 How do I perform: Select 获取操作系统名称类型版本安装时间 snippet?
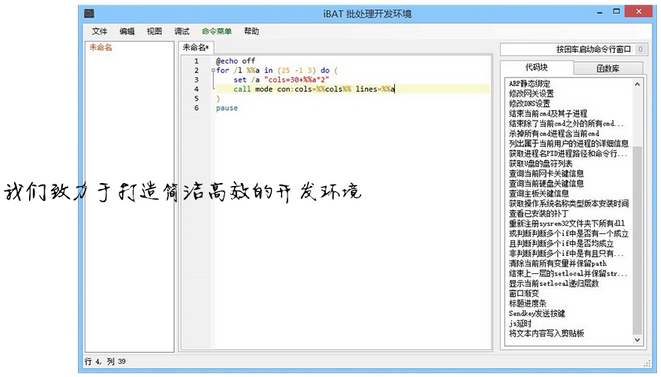click(569, 203)
